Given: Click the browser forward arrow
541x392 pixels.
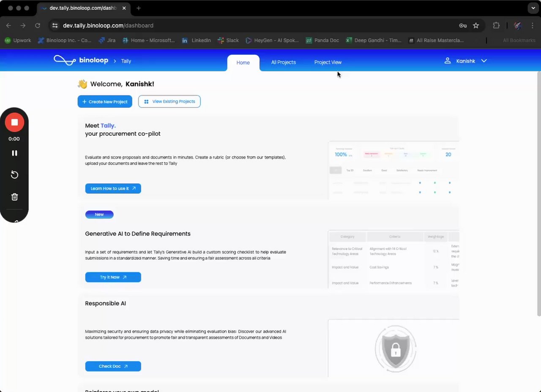Looking at the screenshot, I should [23, 25].
